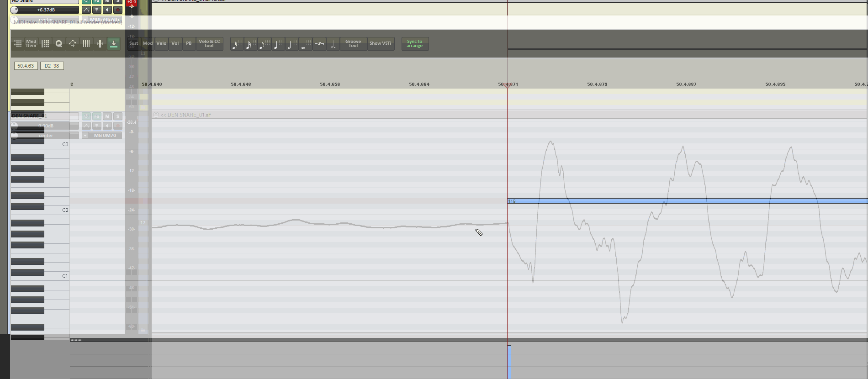Select the Vol lane button
This screenshot has height=379, width=868.
175,44
